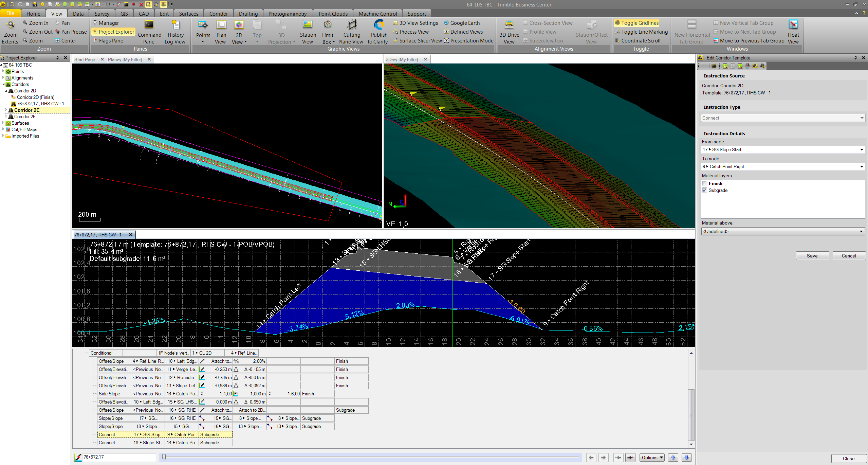Viewport: 868px width, 465px height.
Task: Open a new Plan View
Action: [221, 32]
